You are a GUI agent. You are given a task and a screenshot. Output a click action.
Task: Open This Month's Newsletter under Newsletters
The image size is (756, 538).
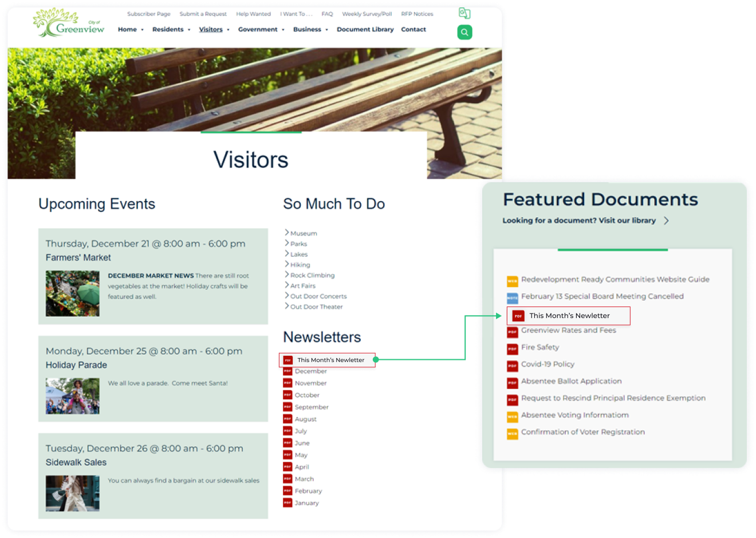pyautogui.click(x=330, y=360)
